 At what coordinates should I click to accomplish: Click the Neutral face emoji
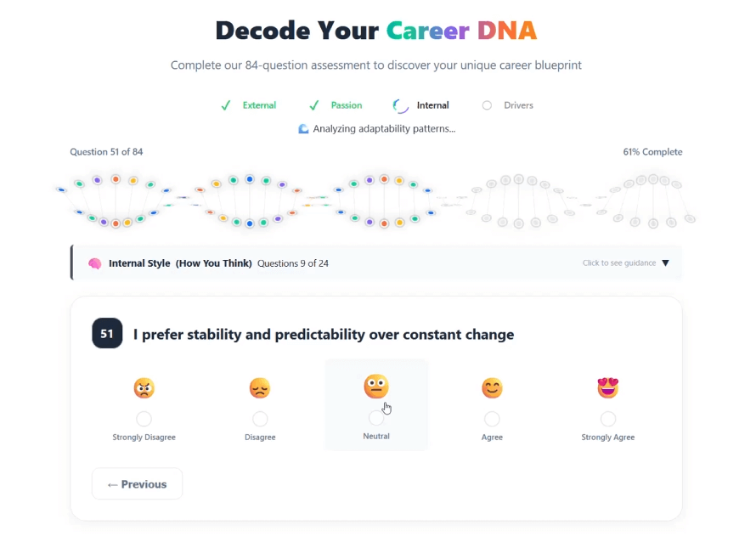pos(376,387)
